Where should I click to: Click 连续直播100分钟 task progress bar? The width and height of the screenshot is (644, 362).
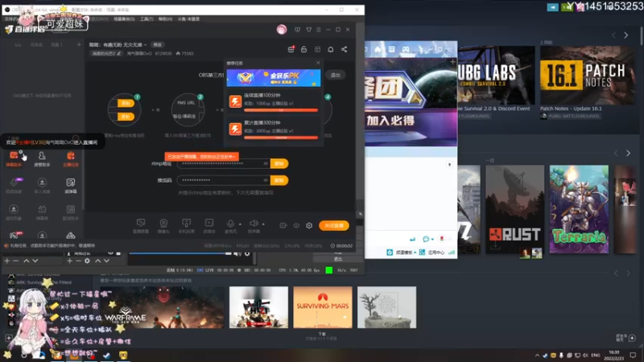point(281,110)
